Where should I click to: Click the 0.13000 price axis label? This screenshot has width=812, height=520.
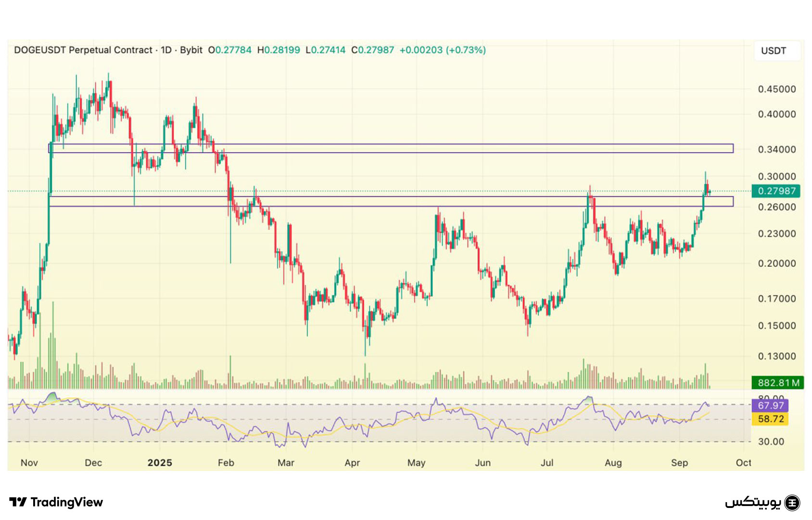tap(776, 356)
